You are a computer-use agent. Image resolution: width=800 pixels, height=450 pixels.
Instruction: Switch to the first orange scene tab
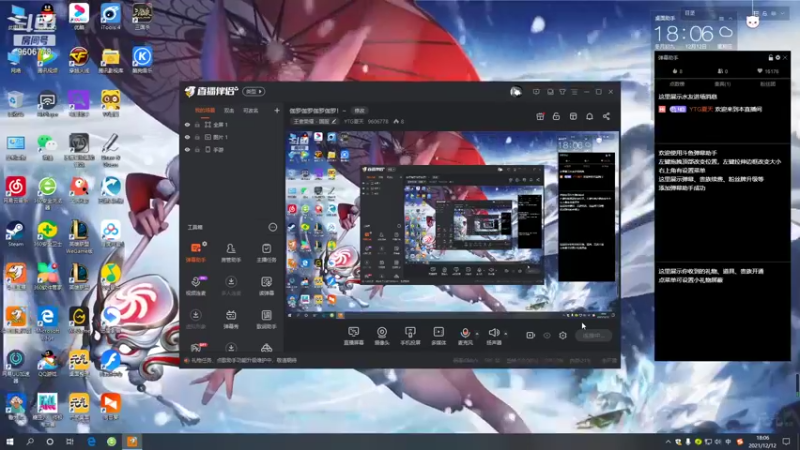pos(205,110)
